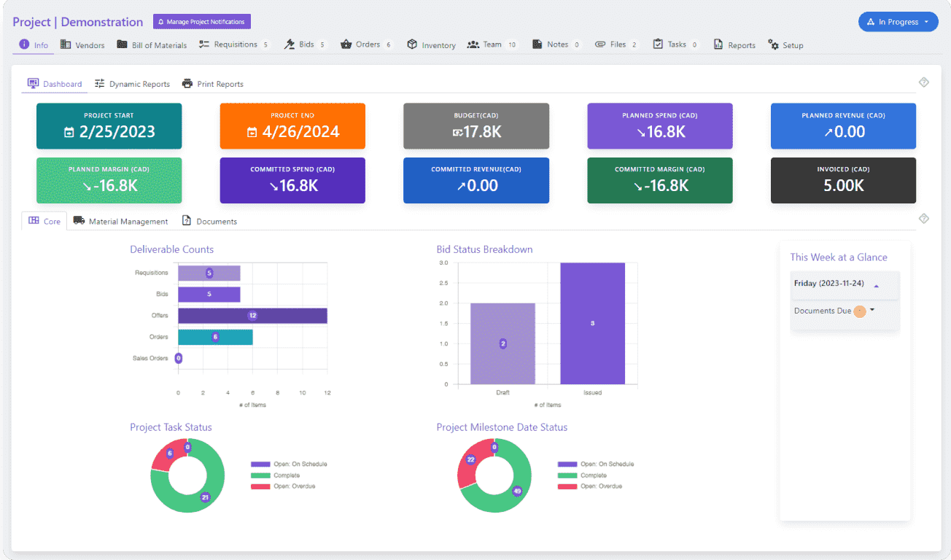Select the Inventory cube icon

(x=412, y=44)
